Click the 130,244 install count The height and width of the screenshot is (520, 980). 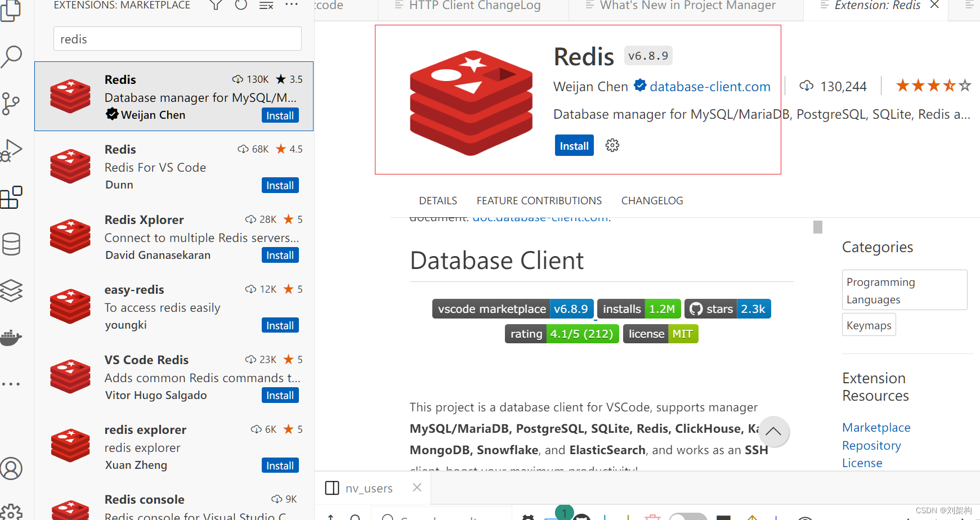(833, 86)
